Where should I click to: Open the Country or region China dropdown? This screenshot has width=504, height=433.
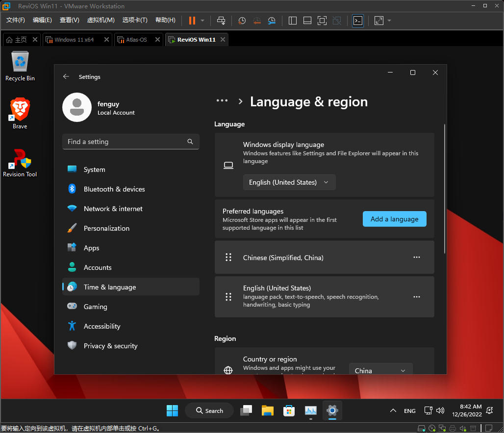click(x=380, y=371)
